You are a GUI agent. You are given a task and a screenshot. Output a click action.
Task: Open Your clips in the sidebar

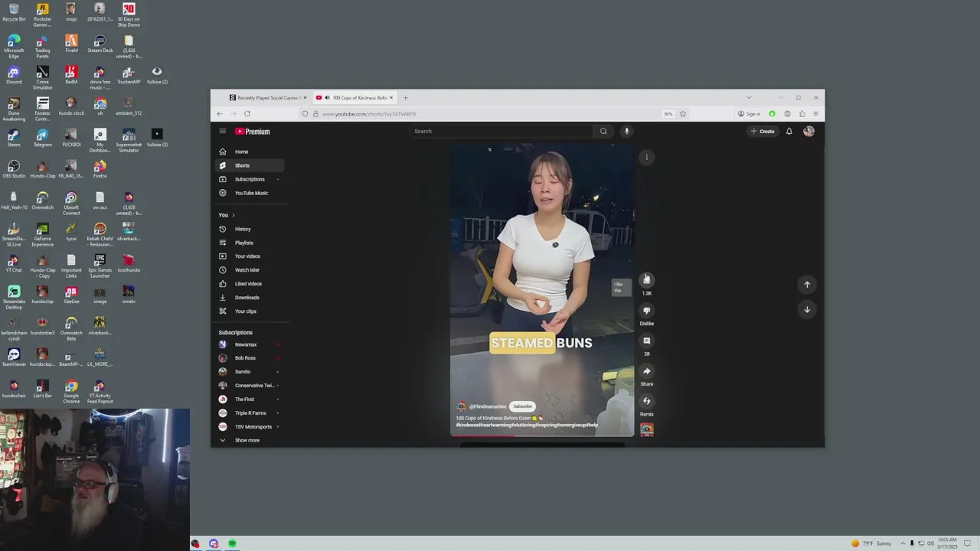[249, 311]
